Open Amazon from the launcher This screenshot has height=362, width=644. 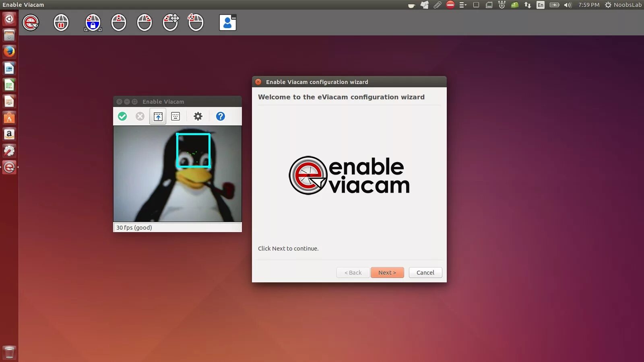9,134
